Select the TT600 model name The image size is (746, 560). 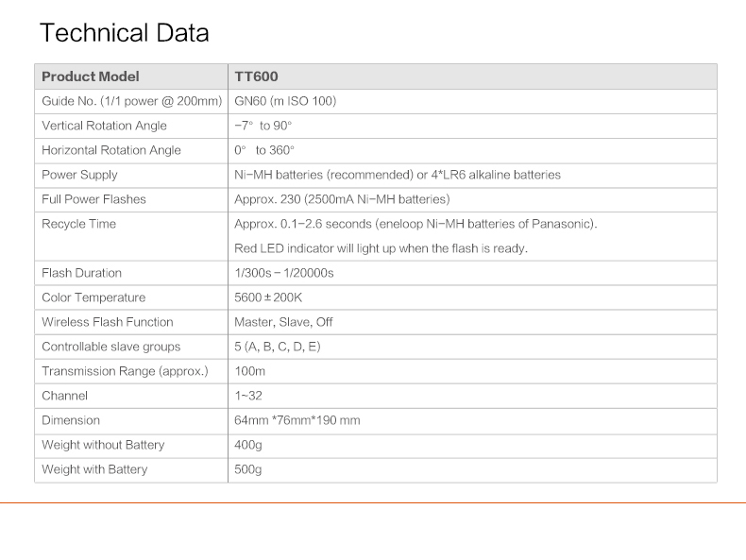[x=256, y=76]
